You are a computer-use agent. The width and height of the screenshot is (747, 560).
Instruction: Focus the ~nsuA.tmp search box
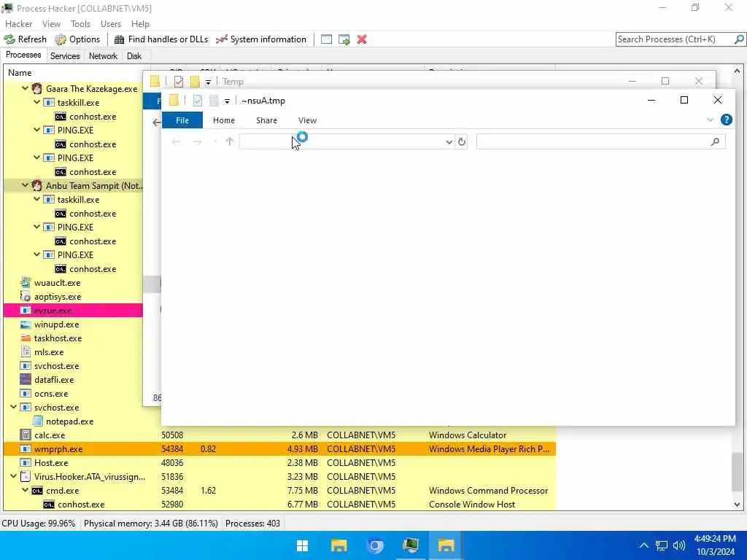(x=601, y=141)
